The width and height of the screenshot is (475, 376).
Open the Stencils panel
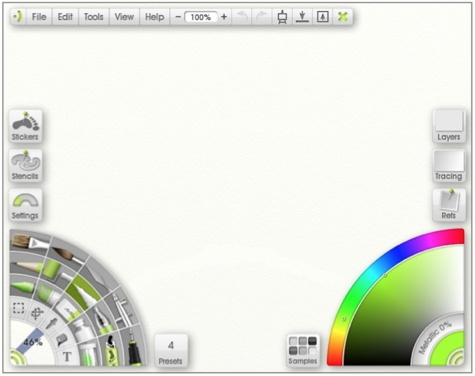pyautogui.click(x=25, y=166)
